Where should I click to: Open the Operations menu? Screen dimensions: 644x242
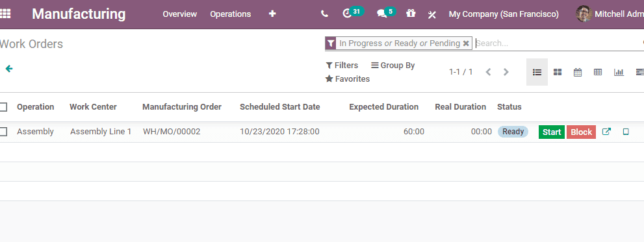(x=231, y=14)
